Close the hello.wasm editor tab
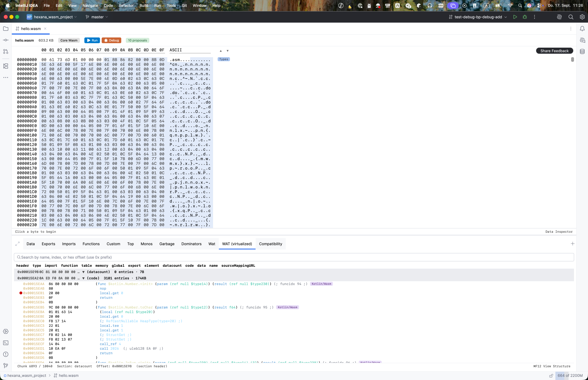The height and width of the screenshot is (380, 588). 45,29
